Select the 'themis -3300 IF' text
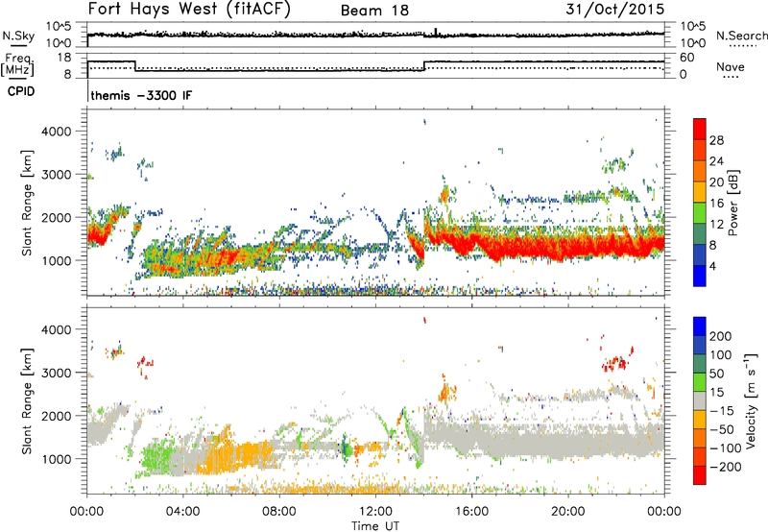Screen dimensions: 768x532 tap(141, 95)
